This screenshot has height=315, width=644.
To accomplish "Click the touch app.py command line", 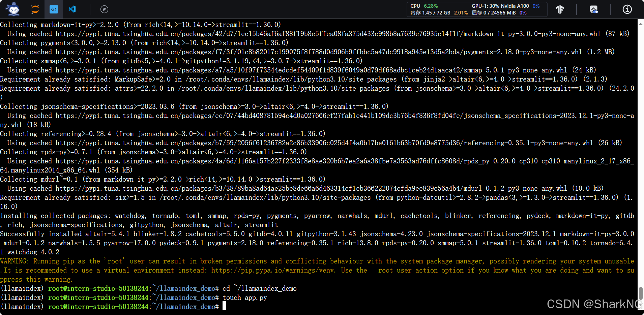I will [244, 297].
